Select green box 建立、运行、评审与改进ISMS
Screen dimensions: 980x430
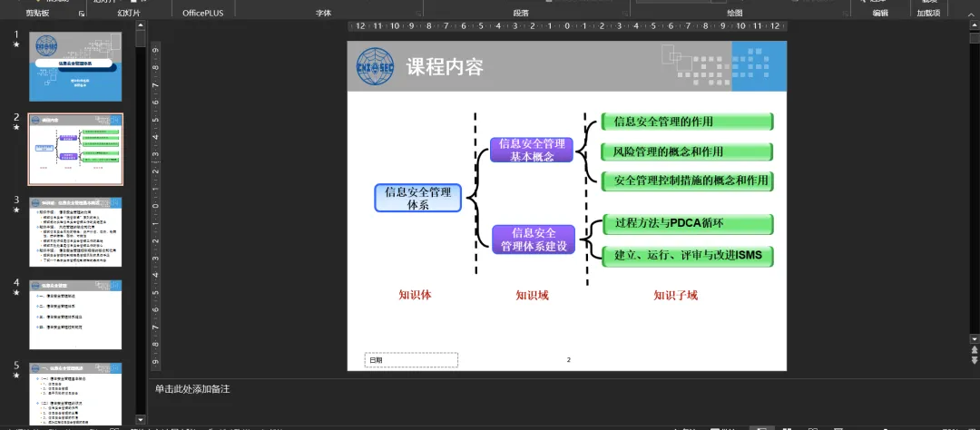click(x=688, y=256)
